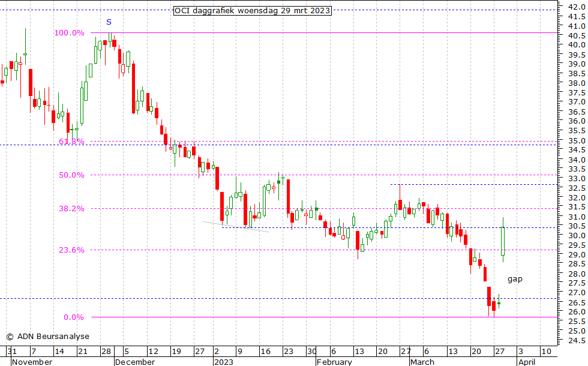
Task: Click the 'March' month label on the axis
Action: (422, 362)
